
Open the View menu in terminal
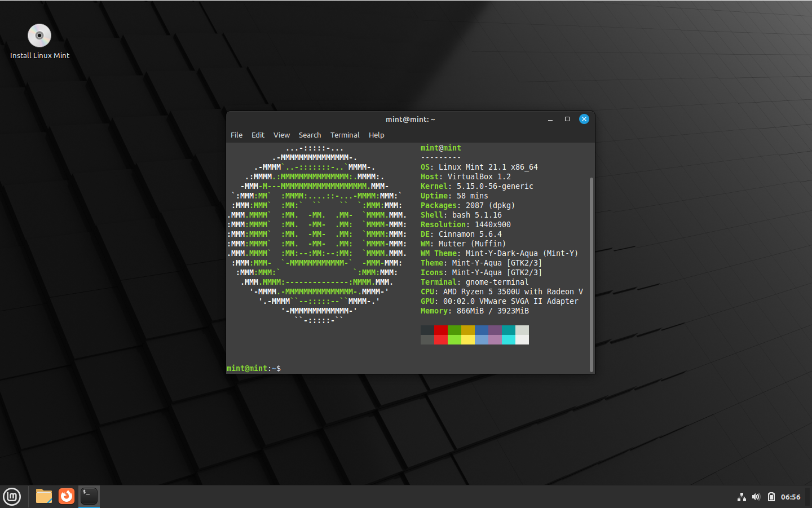point(281,135)
